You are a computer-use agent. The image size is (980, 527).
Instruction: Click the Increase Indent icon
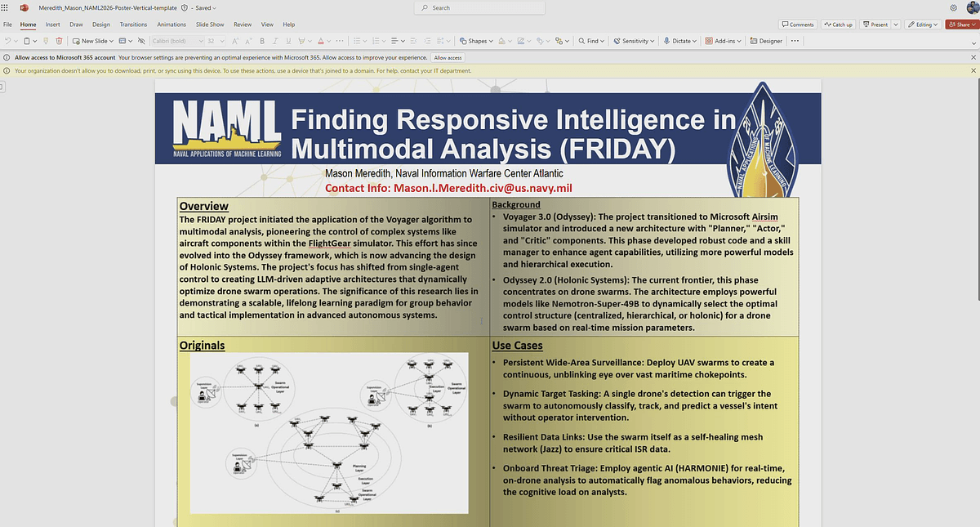click(427, 40)
